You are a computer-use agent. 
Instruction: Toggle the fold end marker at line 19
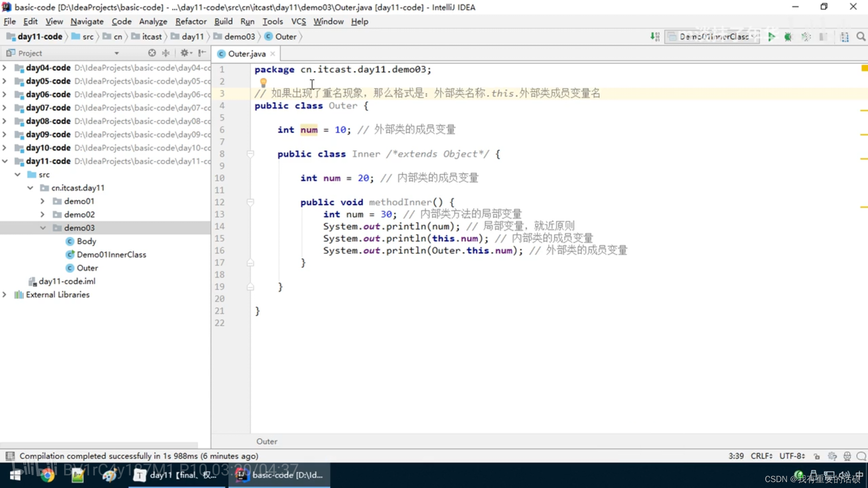click(x=250, y=287)
